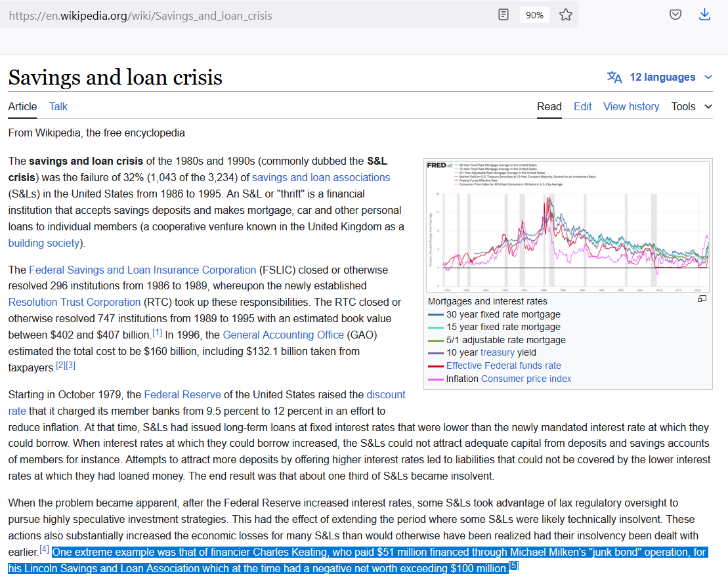
Task: Toggle reader view icon in address bar
Action: 503,15
